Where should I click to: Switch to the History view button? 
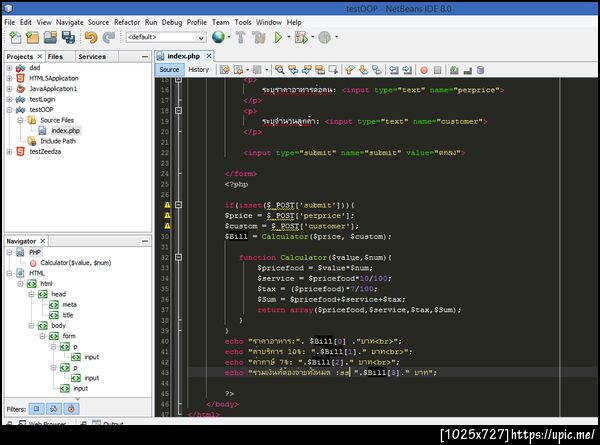pos(199,70)
